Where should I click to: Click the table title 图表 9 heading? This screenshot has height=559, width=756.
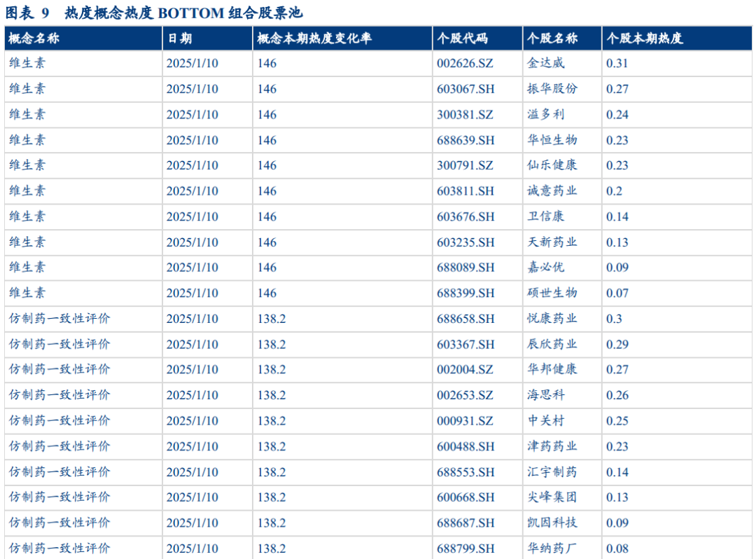tap(154, 13)
